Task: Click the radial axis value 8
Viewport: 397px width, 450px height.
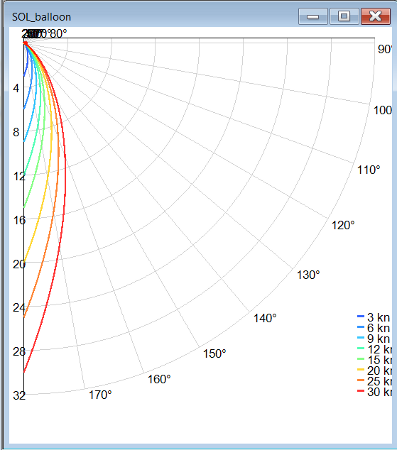Action: pos(16,132)
